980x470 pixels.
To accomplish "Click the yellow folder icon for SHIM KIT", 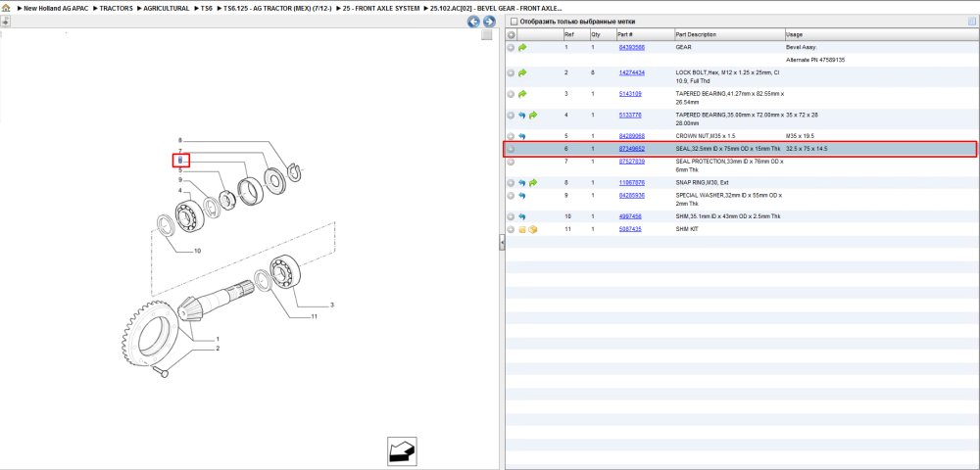I will click(522, 230).
